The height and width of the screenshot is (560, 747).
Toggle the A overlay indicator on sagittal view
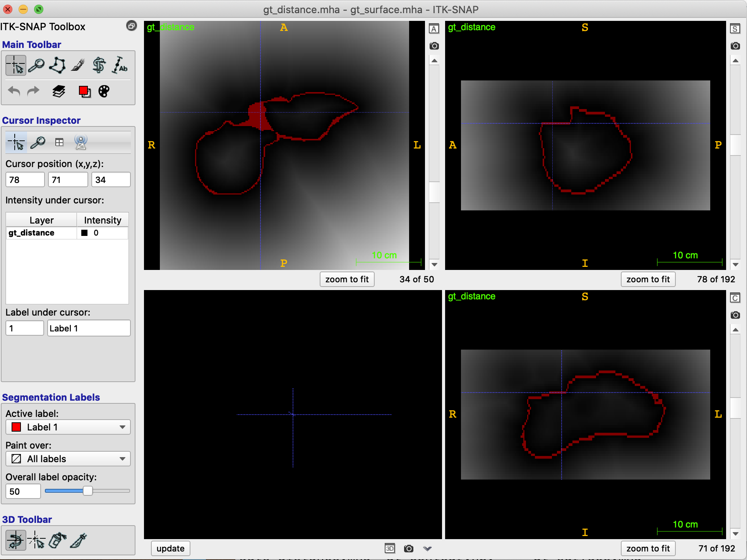(434, 28)
